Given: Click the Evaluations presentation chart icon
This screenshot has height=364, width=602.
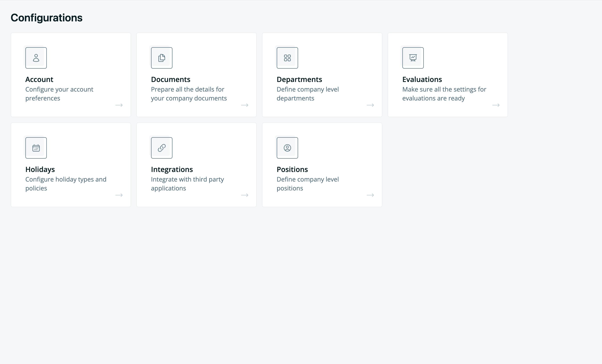Looking at the screenshot, I should [413, 58].
